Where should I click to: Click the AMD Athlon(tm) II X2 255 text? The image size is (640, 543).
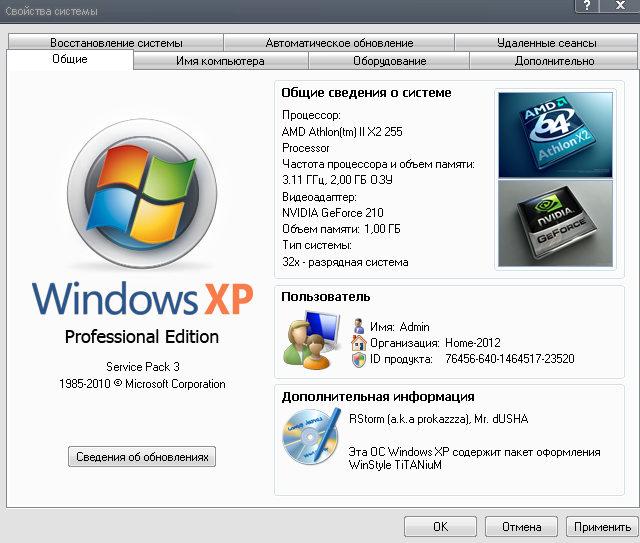click(x=342, y=132)
